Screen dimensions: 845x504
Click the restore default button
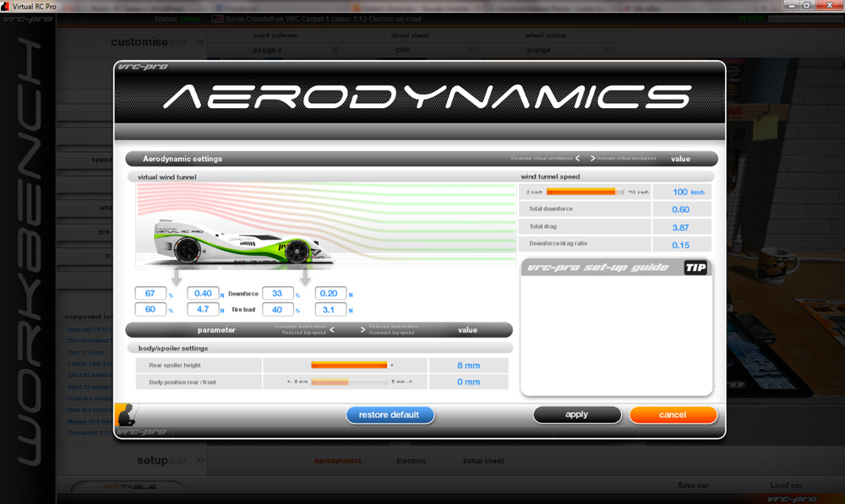click(390, 415)
